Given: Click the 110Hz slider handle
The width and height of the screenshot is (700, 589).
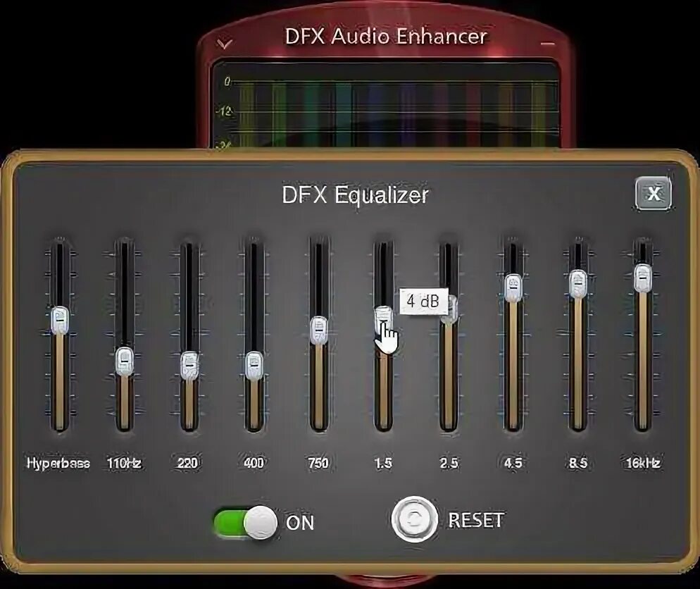Looking at the screenshot, I should [124, 361].
